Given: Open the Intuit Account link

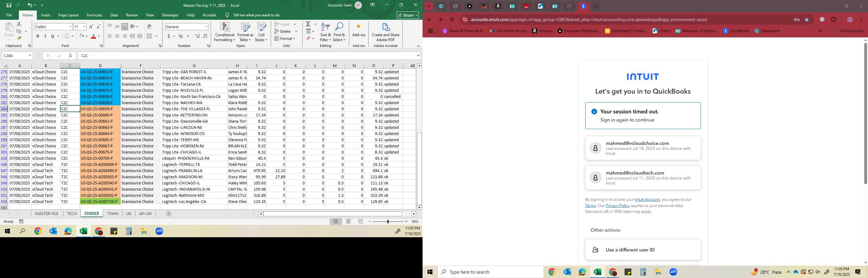Looking at the screenshot, I should click(647, 200).
